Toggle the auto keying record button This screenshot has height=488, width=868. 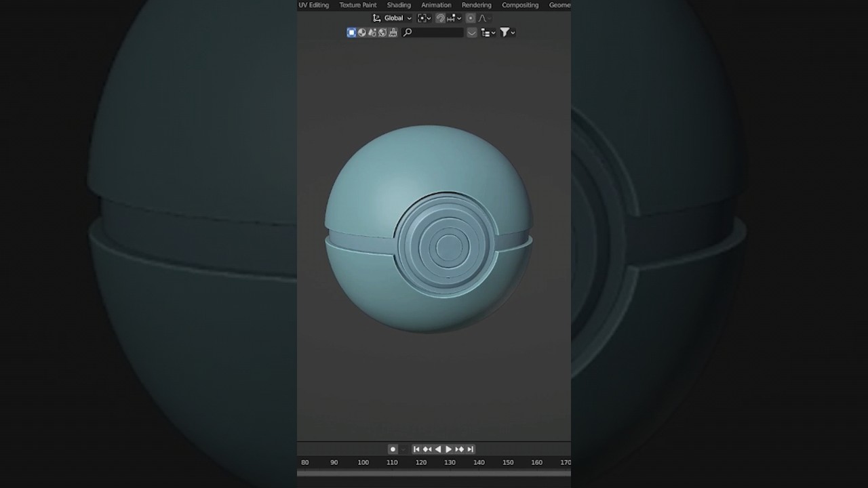[393, 449]
